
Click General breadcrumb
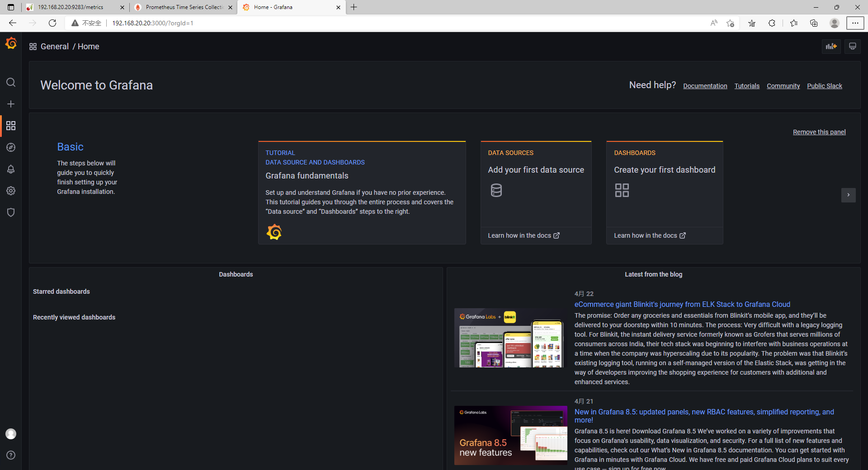point(55,47)
